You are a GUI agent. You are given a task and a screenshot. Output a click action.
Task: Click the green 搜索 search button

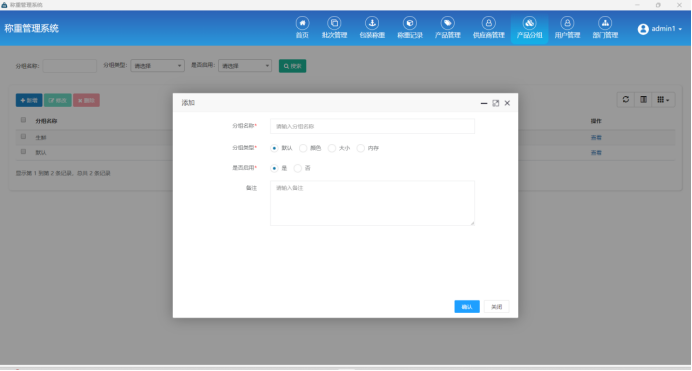[x=292, y=66]
